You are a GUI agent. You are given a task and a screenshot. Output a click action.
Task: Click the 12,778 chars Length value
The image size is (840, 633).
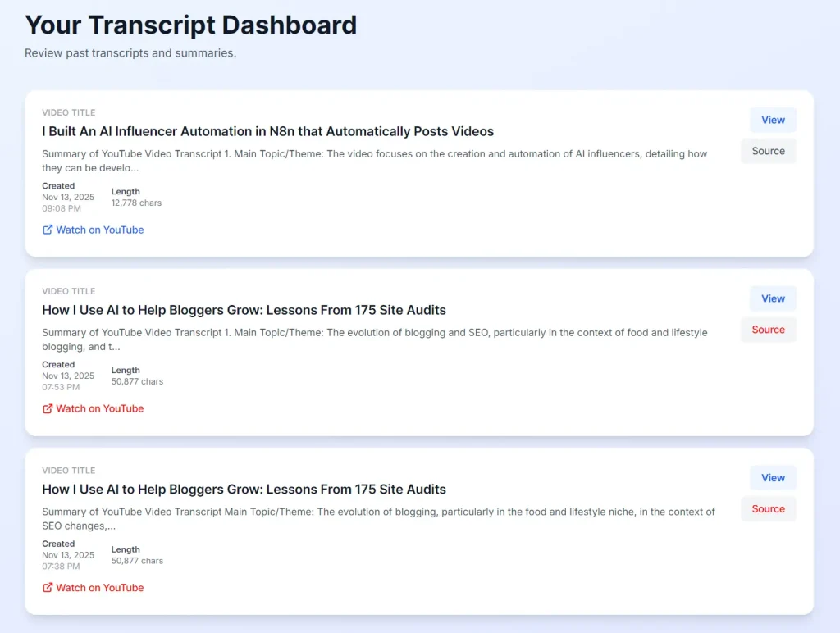tap(136, 203)
